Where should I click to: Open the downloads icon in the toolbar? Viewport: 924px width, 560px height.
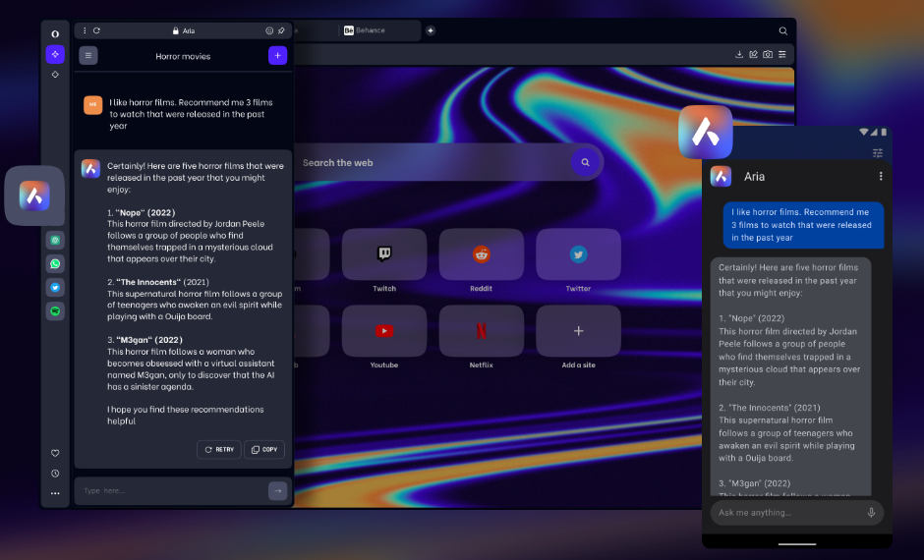tap(739, 54)
